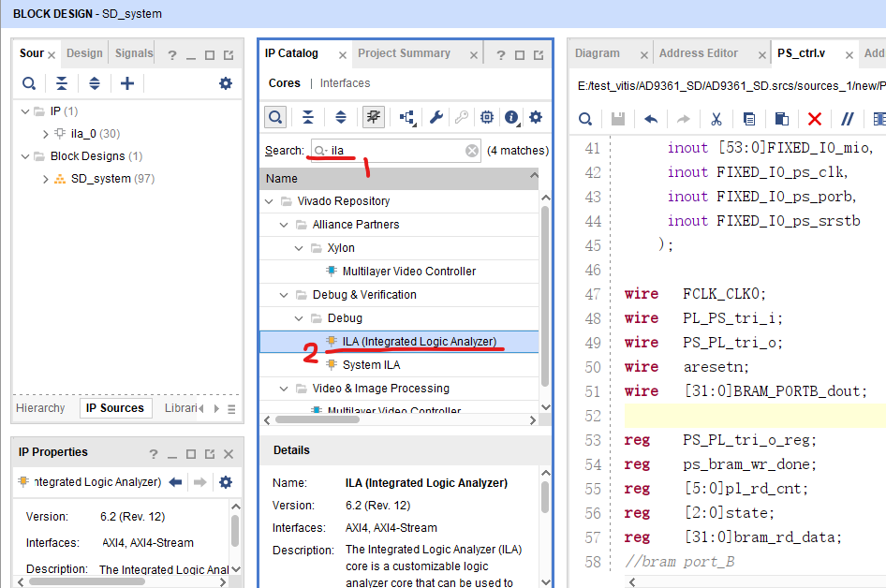Save file icon in editor toolbar

[x=618, y=119]
